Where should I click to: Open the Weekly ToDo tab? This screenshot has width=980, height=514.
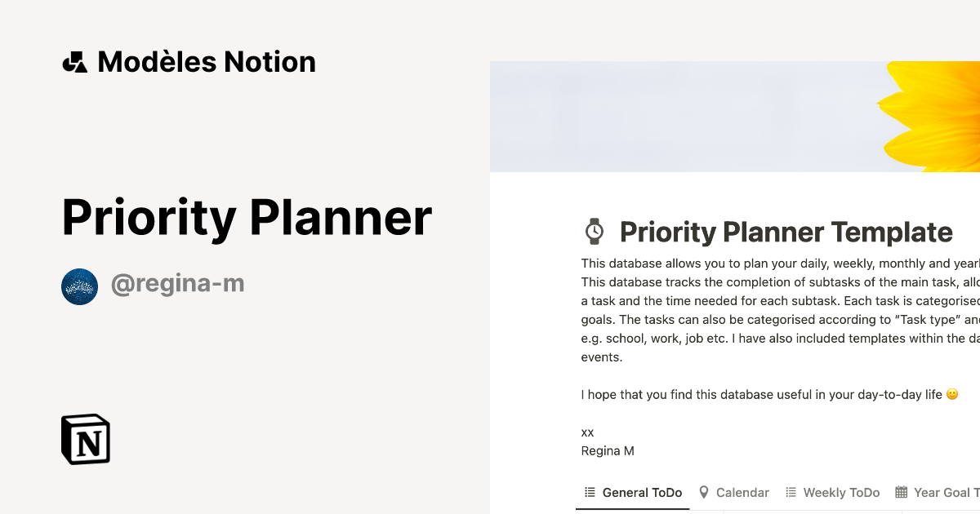tap(842, 492)
